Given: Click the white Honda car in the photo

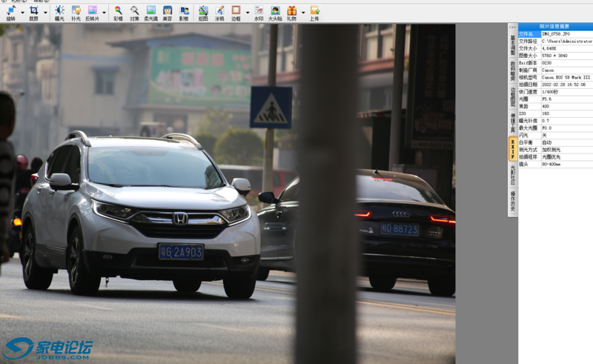Looking at the screenshot, I should click(140, 214).
